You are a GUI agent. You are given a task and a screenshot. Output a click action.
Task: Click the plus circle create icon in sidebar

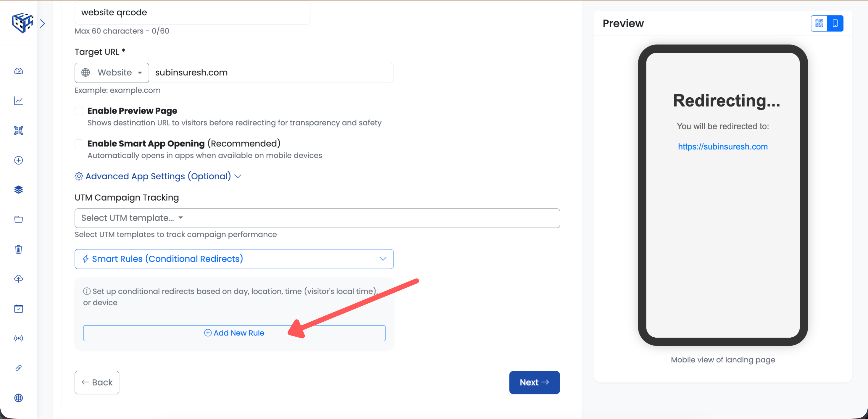click(x=19, y=160)
